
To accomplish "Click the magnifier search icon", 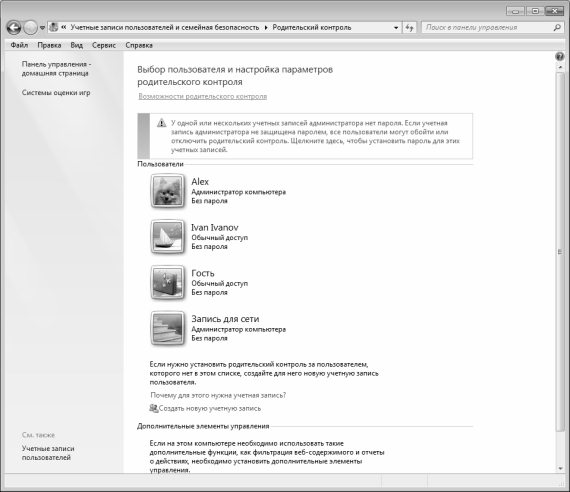I will (557, 28).
